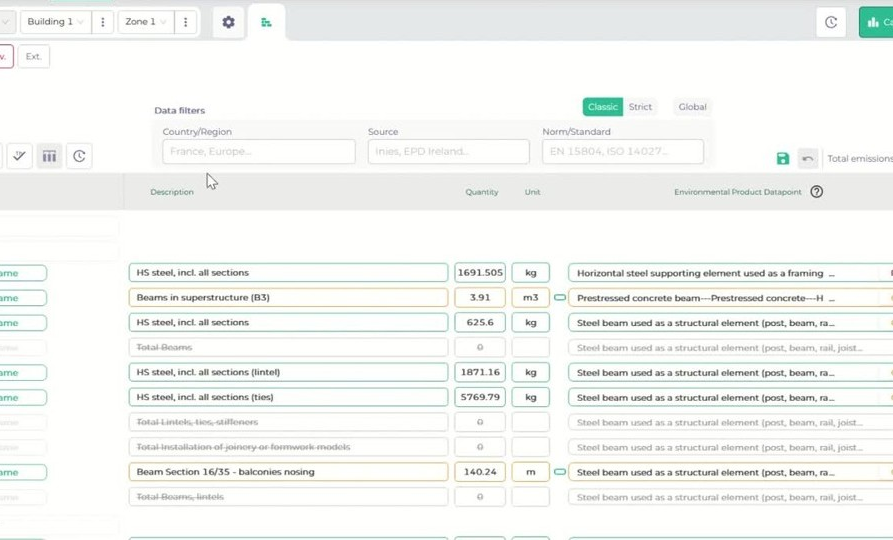Click the undo arrow icon
893x540 pixels.
[808, 158]
